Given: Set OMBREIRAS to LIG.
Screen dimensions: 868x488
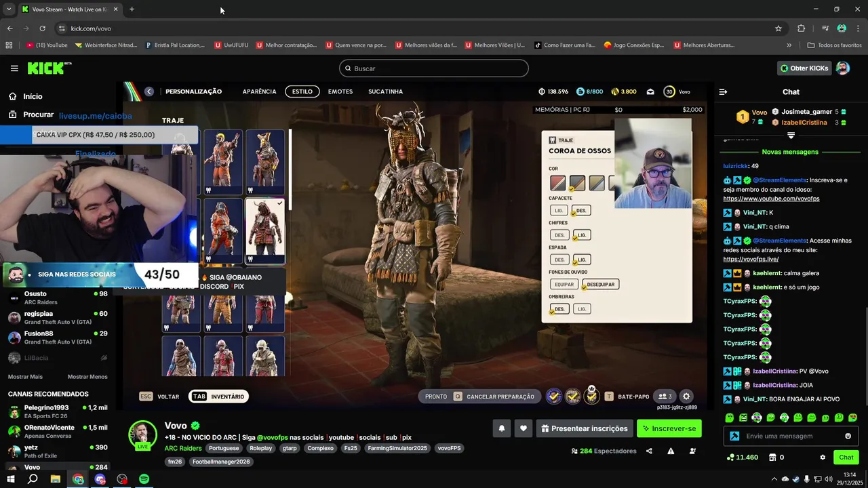Looking at the screenshot, I should click(581, 308).
